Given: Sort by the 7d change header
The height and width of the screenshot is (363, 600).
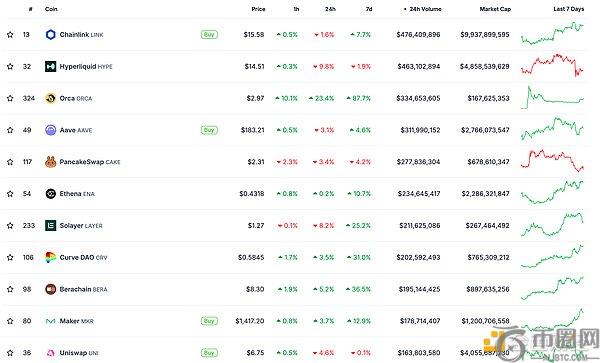Looking at the screenshot, I should 369,9.
